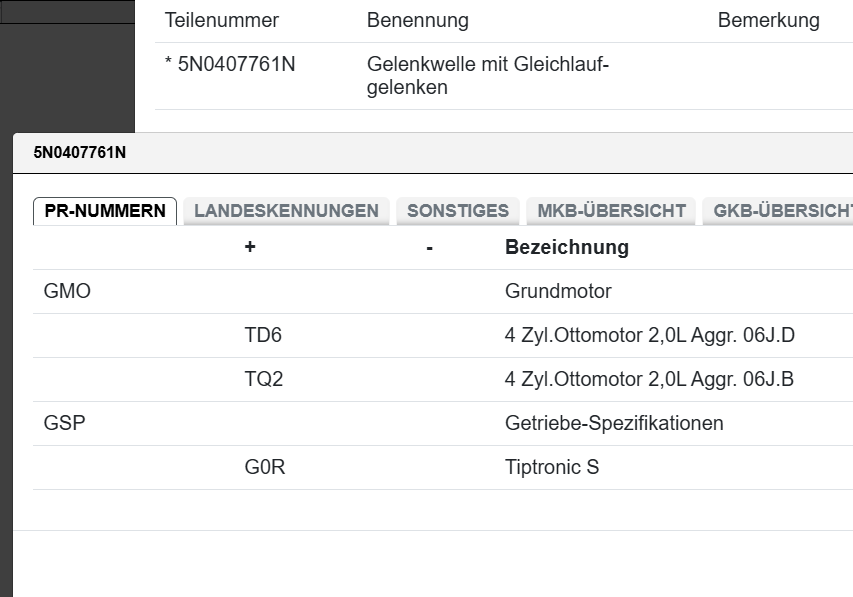Click the TQ2 PR number
Image resolution: width=853 pixels, height=597 pixels.
[263, 380]
